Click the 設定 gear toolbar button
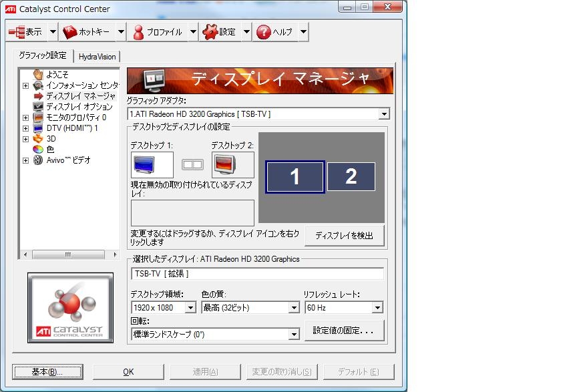561x392 pixels. [219, 32]
